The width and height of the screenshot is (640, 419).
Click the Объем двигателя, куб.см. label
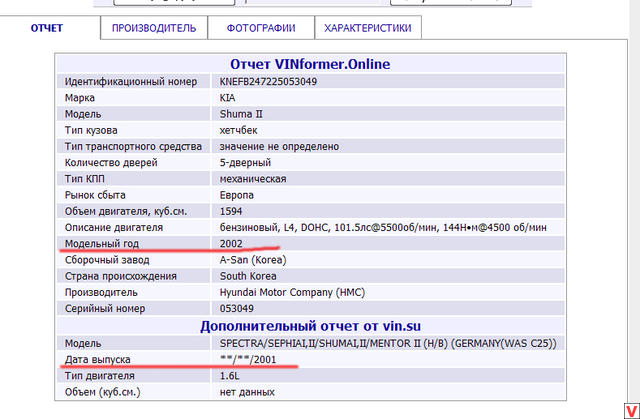pyautogui.click(x=126, y=211)
